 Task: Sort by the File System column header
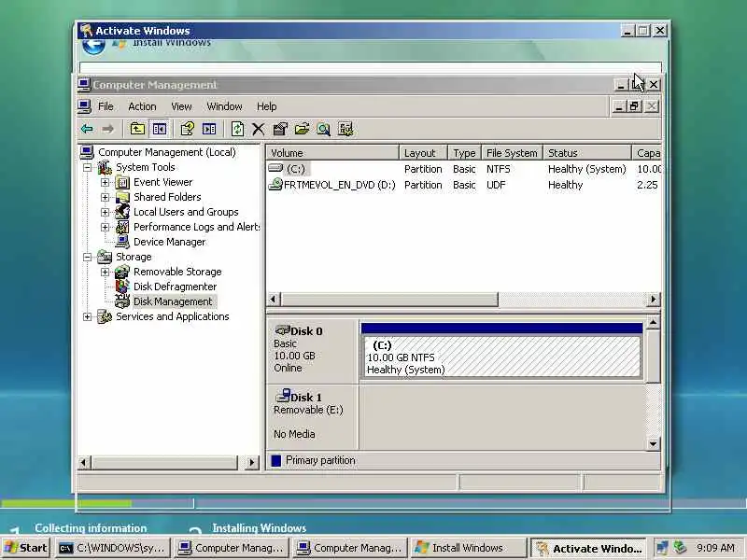point(512,153)
